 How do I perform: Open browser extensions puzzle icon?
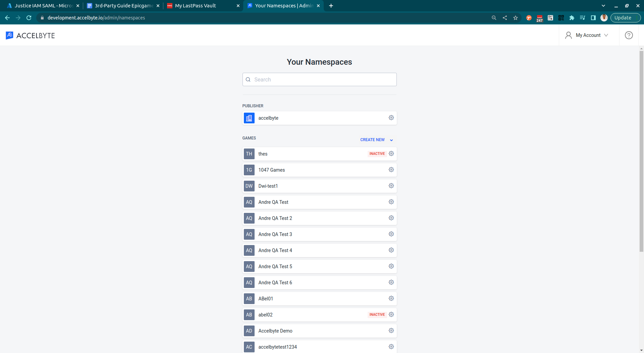pos(572,18)
